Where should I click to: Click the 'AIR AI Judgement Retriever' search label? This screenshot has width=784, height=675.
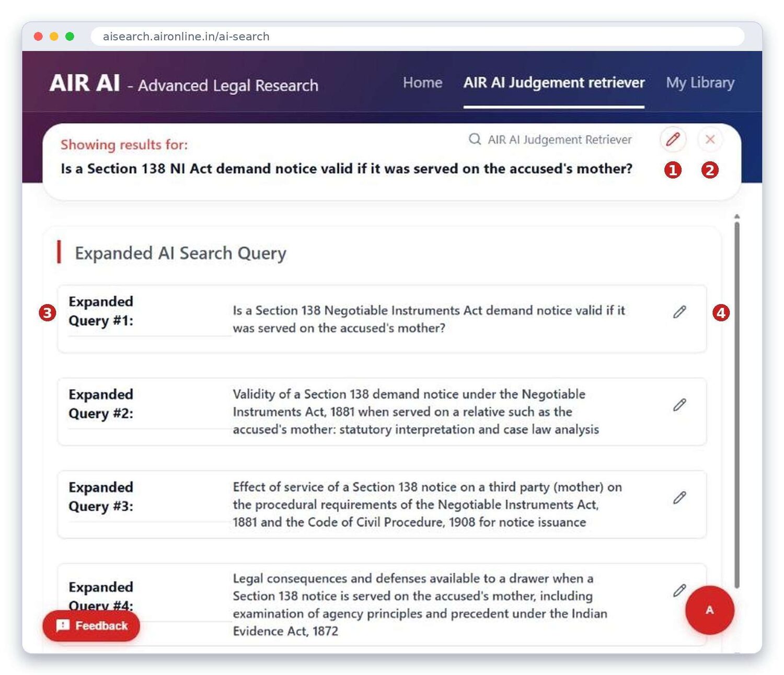pyautogui.click(x=560, y=140)
